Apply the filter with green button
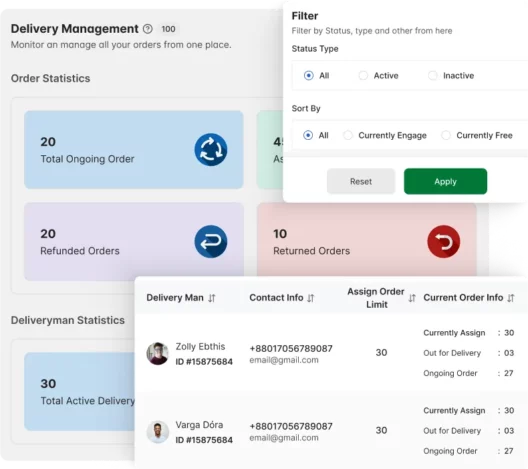The height and width of the screenshot is (469, 528). pyautogui.click(x=445, y=181)
